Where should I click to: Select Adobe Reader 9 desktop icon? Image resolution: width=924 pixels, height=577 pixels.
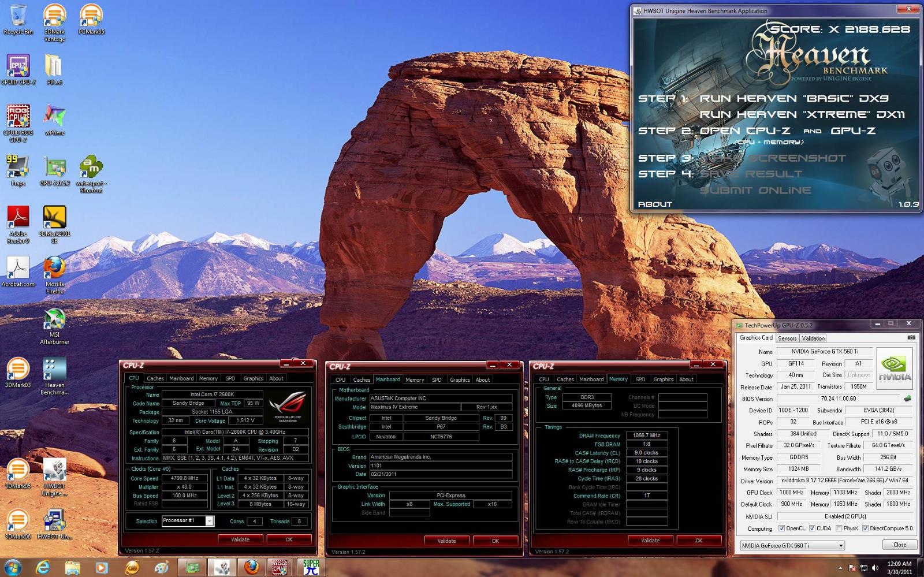(18, 225)
